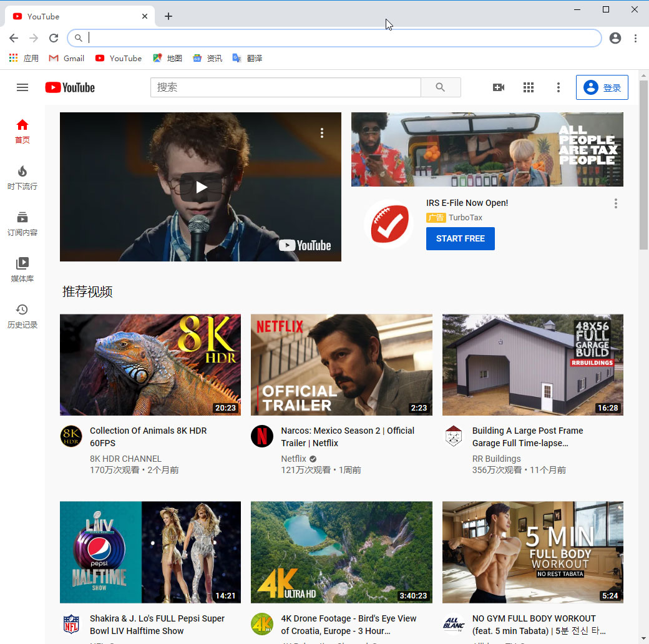Click the TurboTax checkmark logo
The image size is (649, 644).
pos(389,223)
